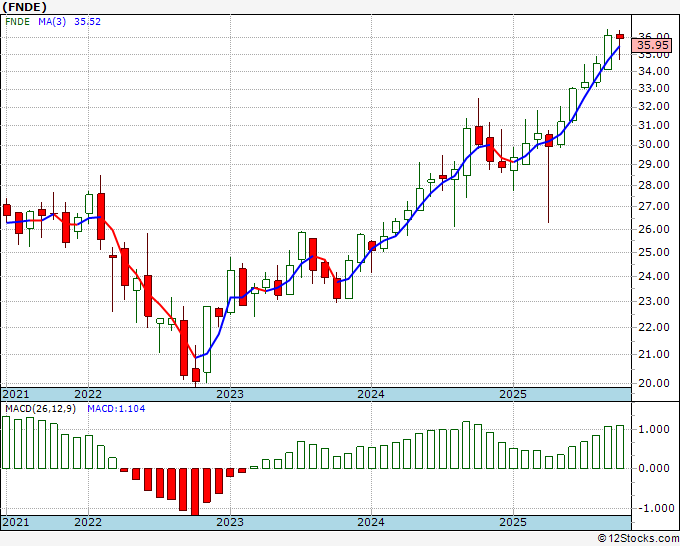Click the last green MACD histogram bar
Viewport: 680px width, 546px height.
620,447
